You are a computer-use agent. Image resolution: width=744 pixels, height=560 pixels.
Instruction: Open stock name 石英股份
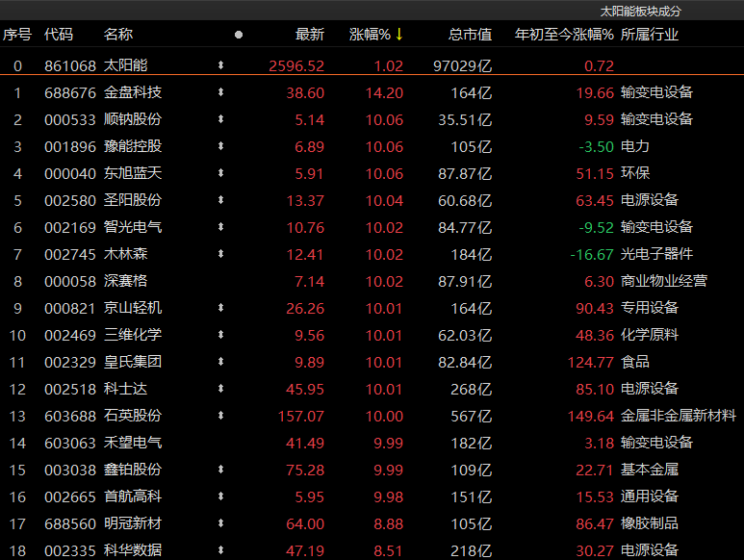click(x=133, y=416)
